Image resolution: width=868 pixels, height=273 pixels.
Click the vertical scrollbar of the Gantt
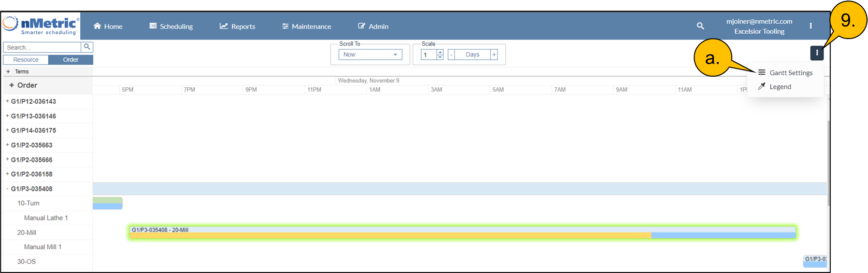(x=828, y=164)
